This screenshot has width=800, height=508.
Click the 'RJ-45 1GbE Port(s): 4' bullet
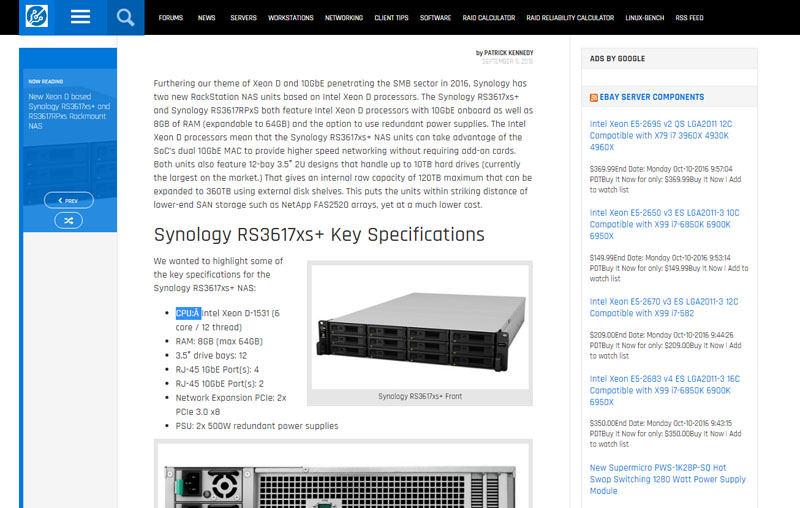[217, 369]
